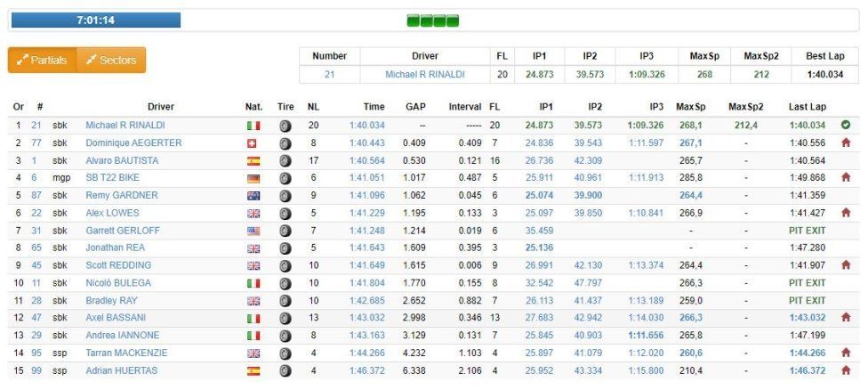Click the green flag status lights
The height and width of the screenshot is (390, 868).
[x=433, y=20]
